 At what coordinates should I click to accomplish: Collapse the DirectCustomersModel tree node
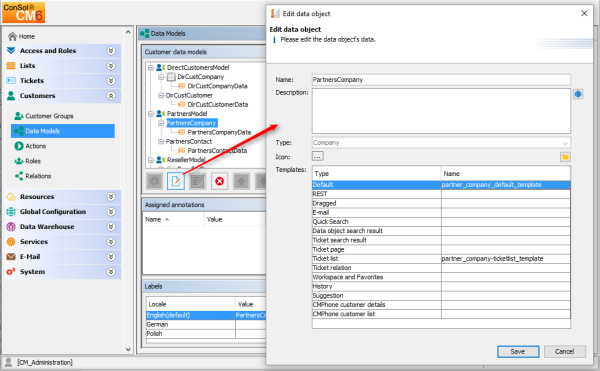(x=151, y=67)
